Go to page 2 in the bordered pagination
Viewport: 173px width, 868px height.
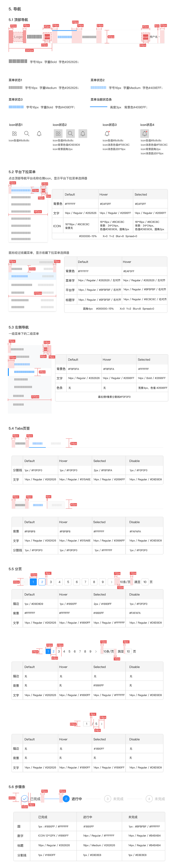point(42,582)
